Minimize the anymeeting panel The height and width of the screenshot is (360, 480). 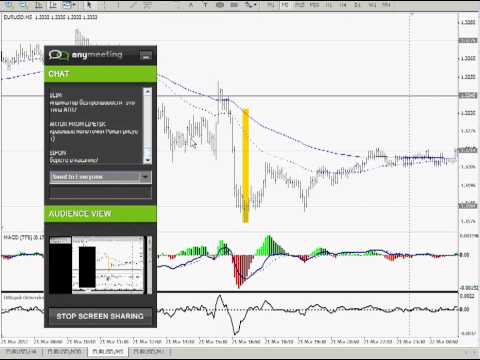coord(146,56)
